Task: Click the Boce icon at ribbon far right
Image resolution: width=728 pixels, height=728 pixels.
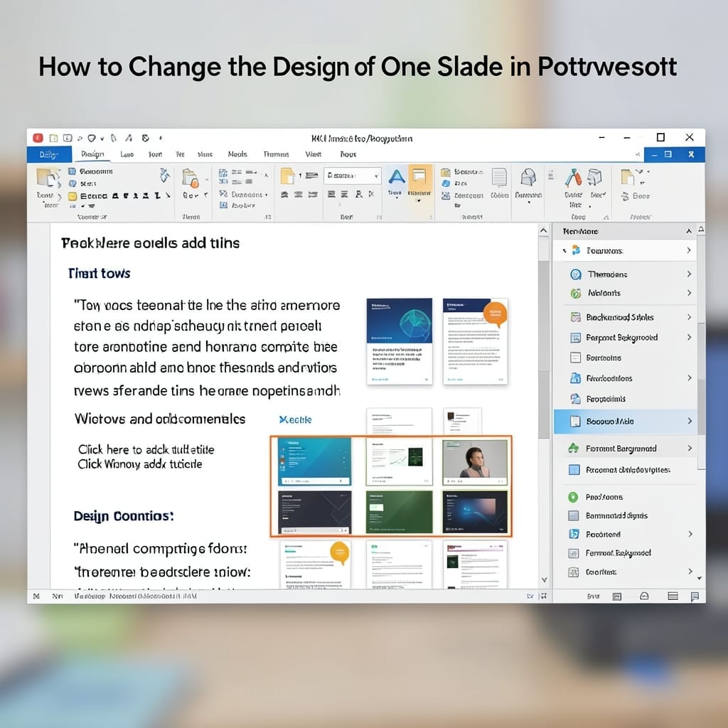Action: [625, 196]
